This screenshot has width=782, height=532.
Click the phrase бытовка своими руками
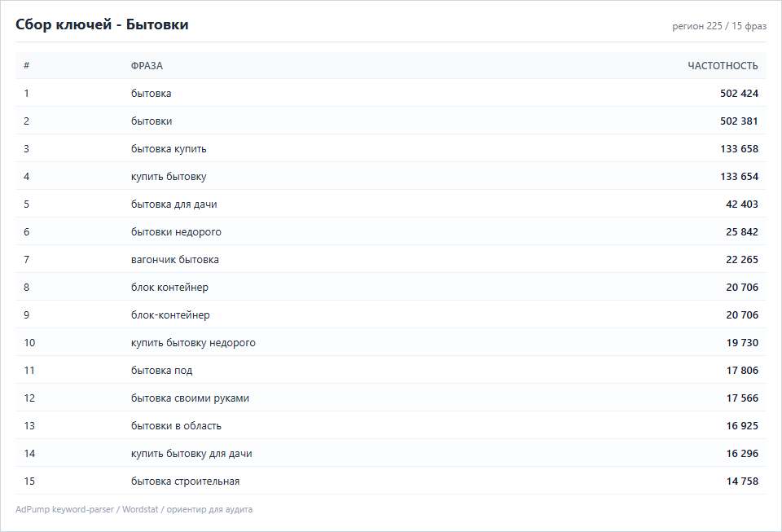pos(190,398)
